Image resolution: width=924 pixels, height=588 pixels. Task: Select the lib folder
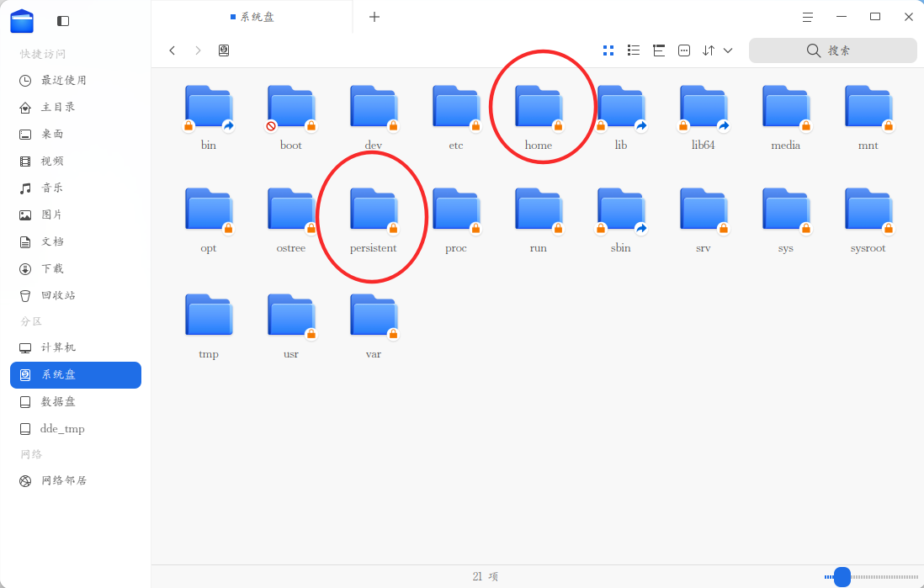tap(621, 118)
